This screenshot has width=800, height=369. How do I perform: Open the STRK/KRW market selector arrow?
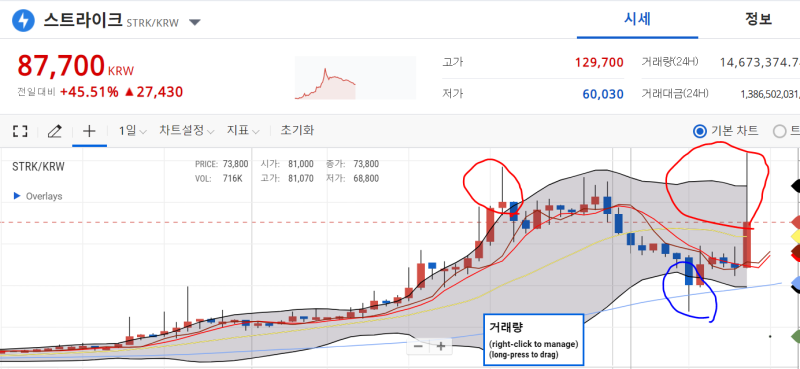point(194,22)
